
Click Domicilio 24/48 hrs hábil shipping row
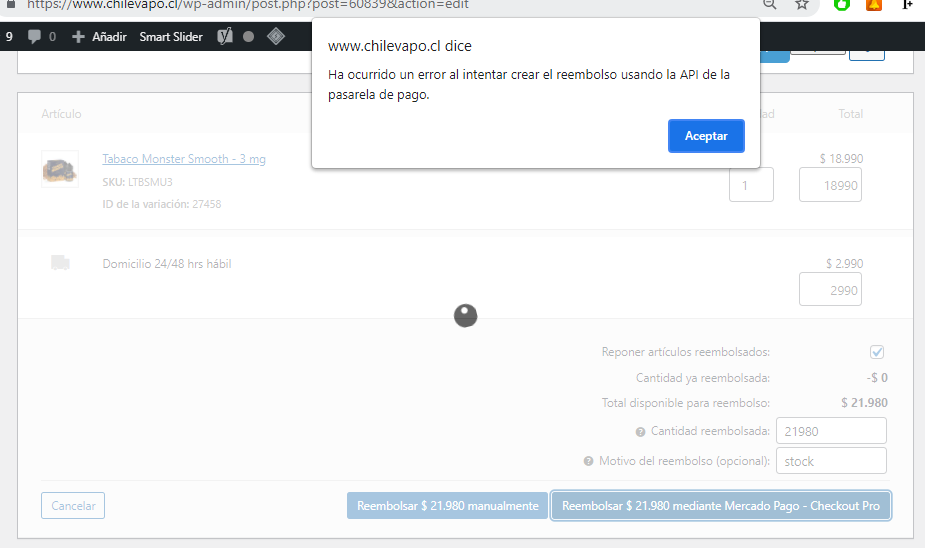point(167,264)
